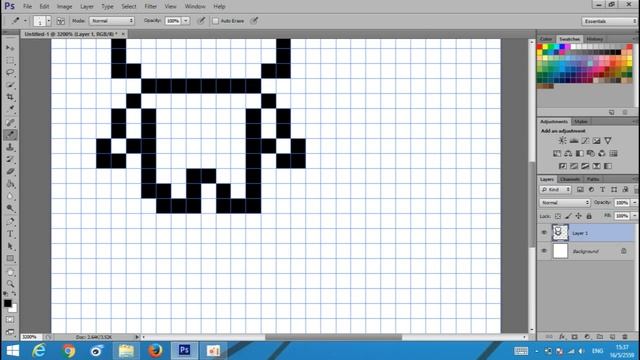Select the Clone Stamp tool
This screenshot has height=360, width=640.
click(10, 147)
